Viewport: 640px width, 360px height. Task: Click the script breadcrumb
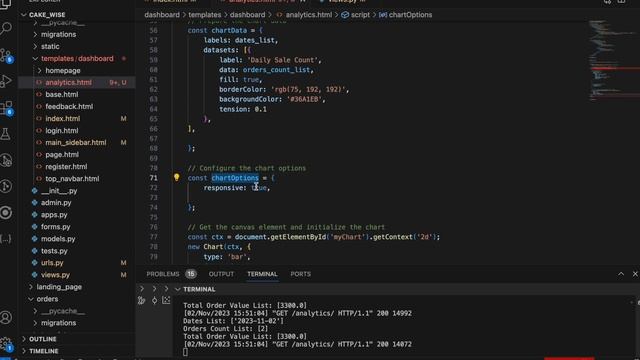coord(360,15)
